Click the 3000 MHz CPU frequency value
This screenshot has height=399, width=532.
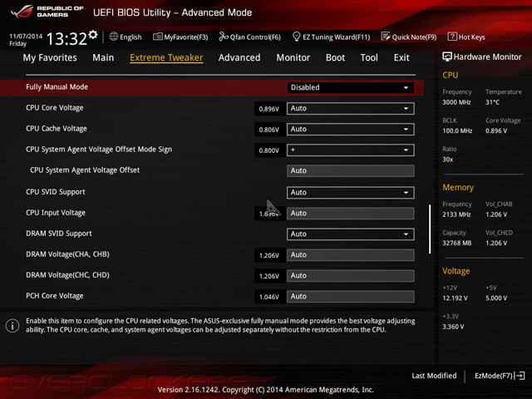(x=456, y=102)
